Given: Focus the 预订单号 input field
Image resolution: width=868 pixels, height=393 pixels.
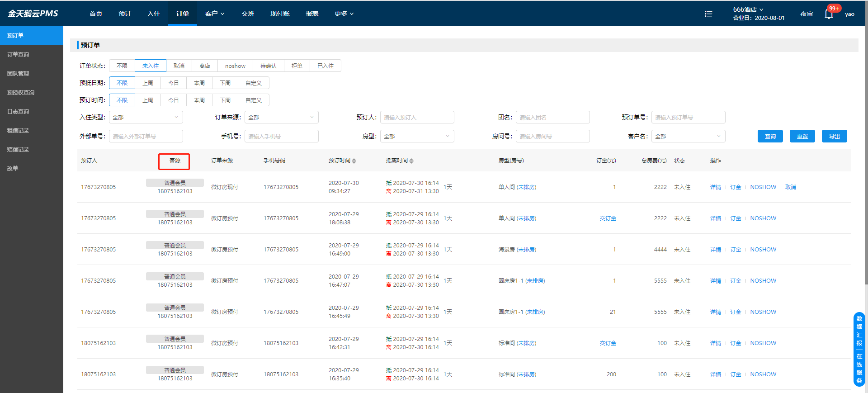Looking at the screenshot, I should pyautogui.click(x=689, y=117).
